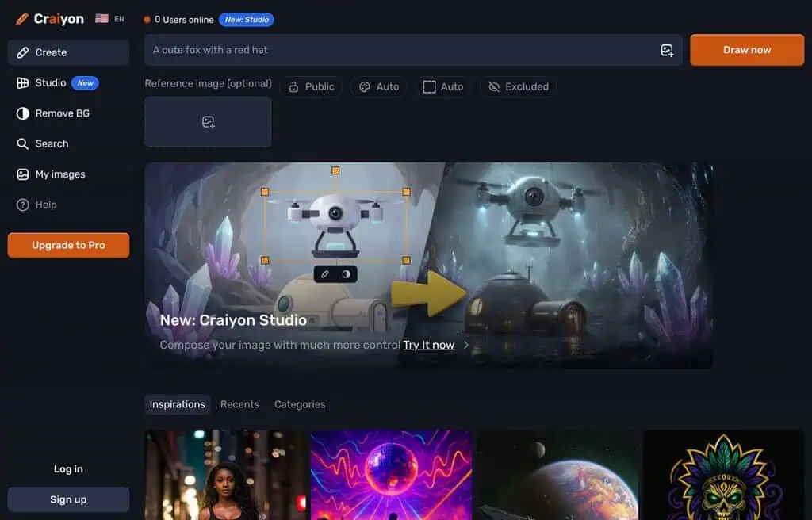Open the Help item in sidebar
The image size is (812, 520).
click(x=68, y=205)
